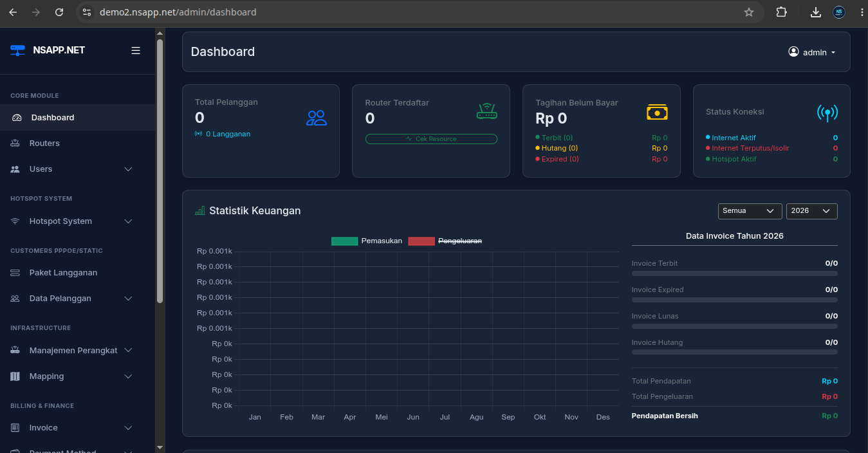Click the Invoice Hutang progress bar
Image resolution: width=868 pixels, height=453 pixels.
pos(735,353)
